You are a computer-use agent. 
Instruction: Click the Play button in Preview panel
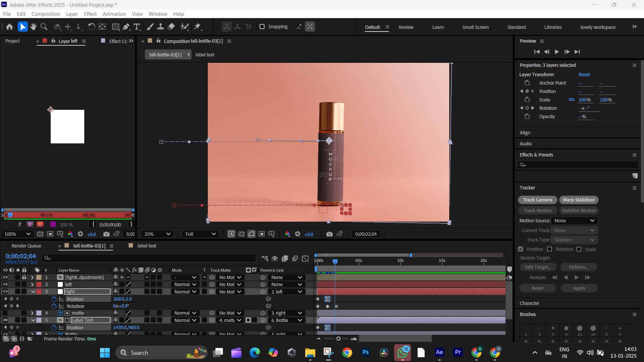(x=557, y=52)
